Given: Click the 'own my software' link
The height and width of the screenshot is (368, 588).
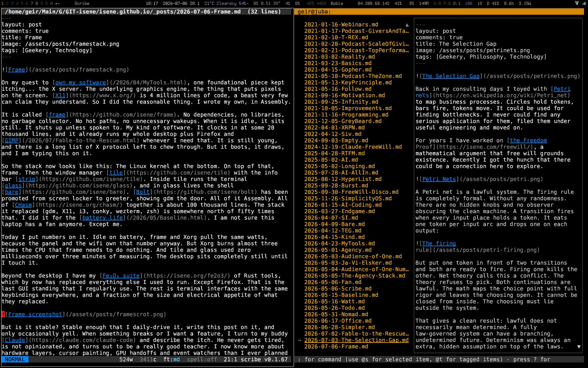Looking at the screenshot, I should click(x=81, y=82).
